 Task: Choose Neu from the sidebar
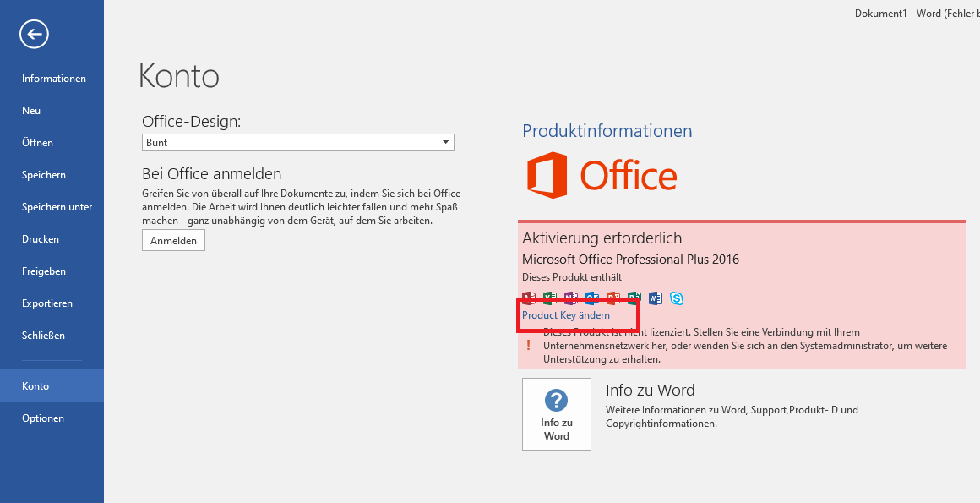coord(31,111)
